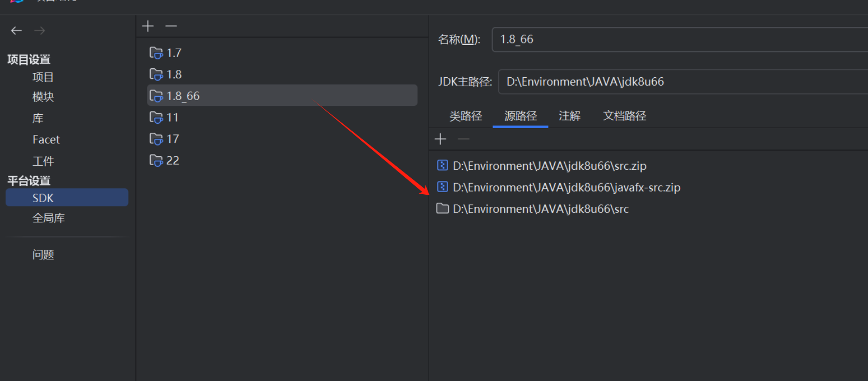Click the 名称(M): label
This screenshot has height=381, width=868.
pos(459,40)
